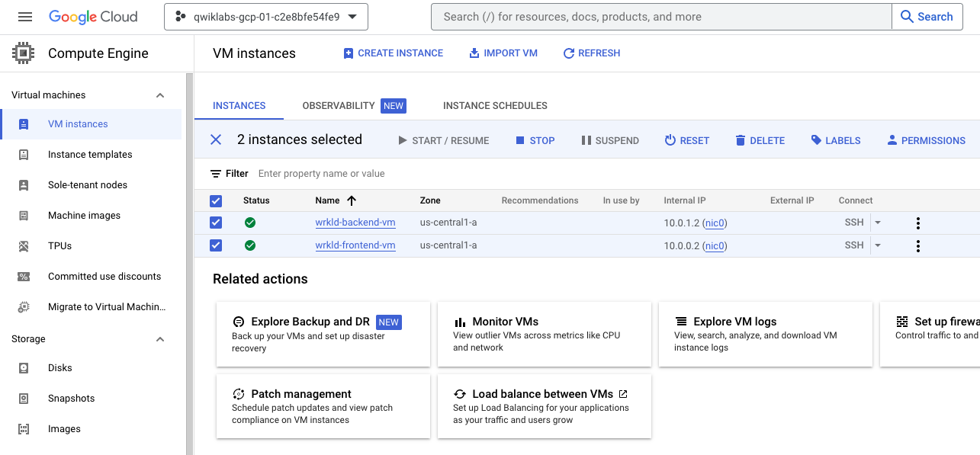Image resolution: width=980 pixels, height=455 pixels.
Task: Connect via SSH to wrkld-frontend-vm
Action: 854,245
